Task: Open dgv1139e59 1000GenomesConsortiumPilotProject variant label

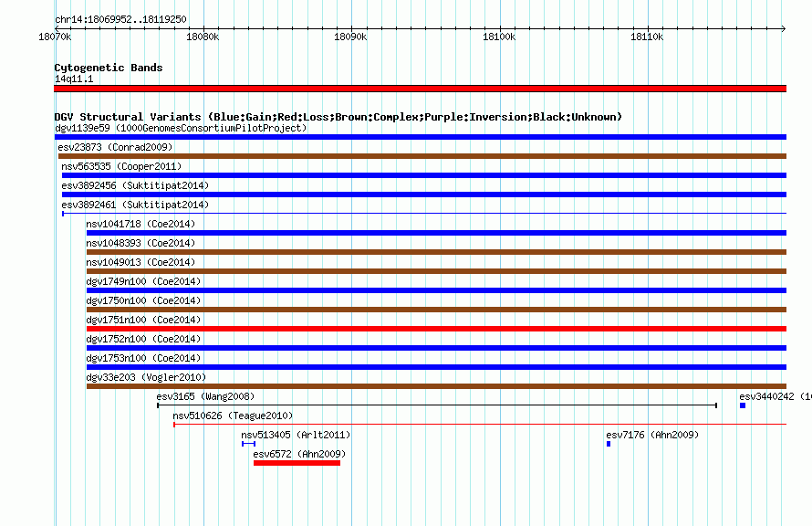Action: [x=181, y=128]
